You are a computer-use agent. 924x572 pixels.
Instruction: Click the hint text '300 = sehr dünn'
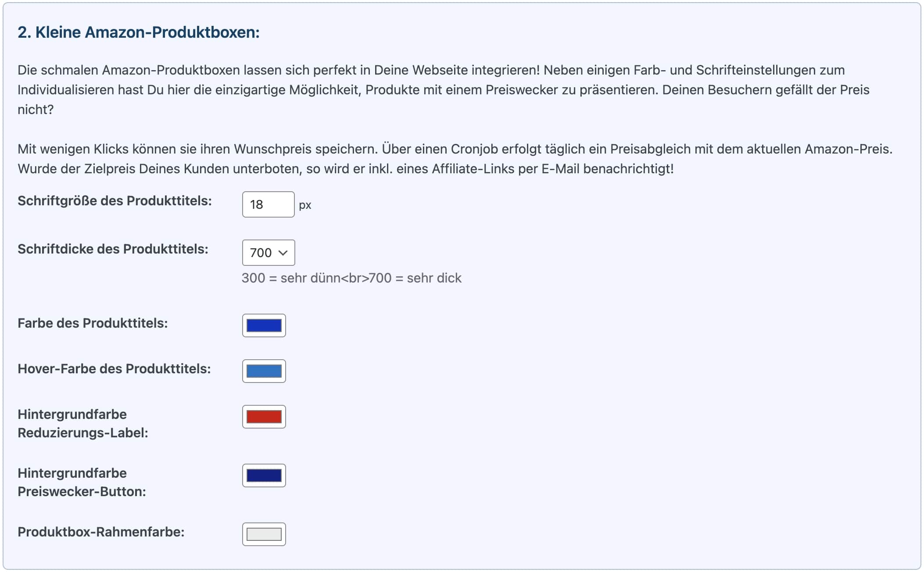(x=291, y=278)
